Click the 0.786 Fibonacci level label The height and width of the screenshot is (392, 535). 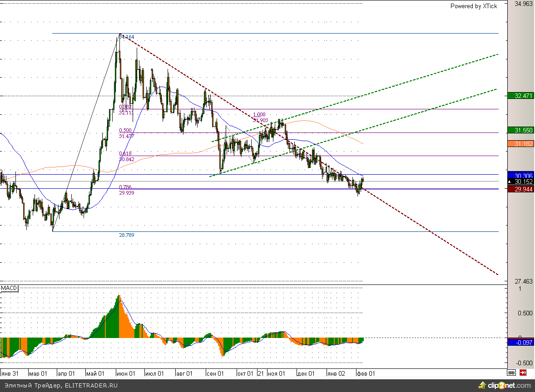[x=125, y=187]
